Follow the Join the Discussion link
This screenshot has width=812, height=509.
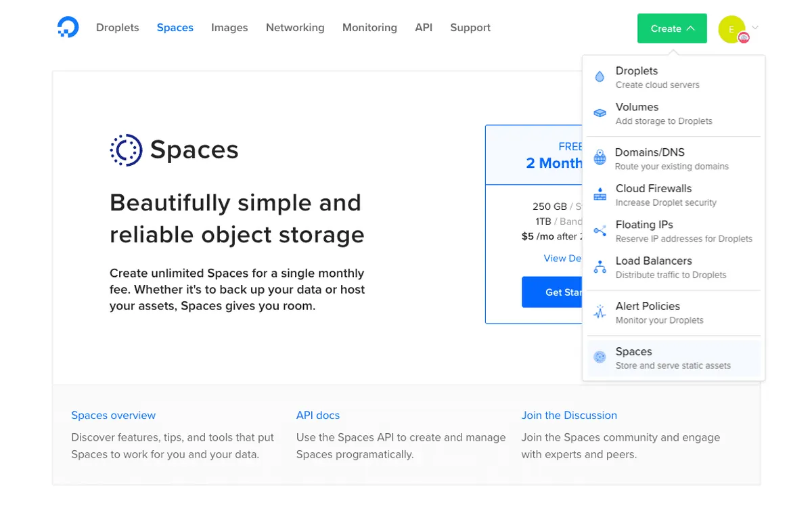569,416
